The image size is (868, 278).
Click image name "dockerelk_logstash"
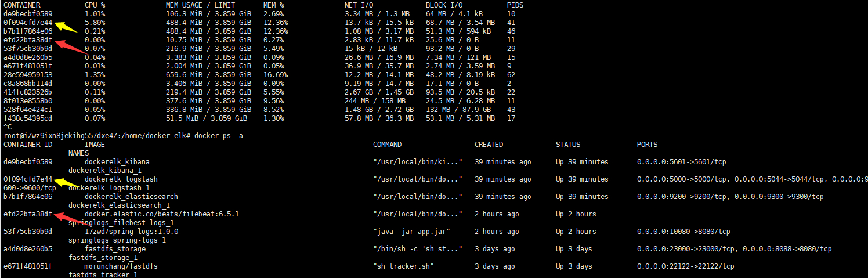121,179
